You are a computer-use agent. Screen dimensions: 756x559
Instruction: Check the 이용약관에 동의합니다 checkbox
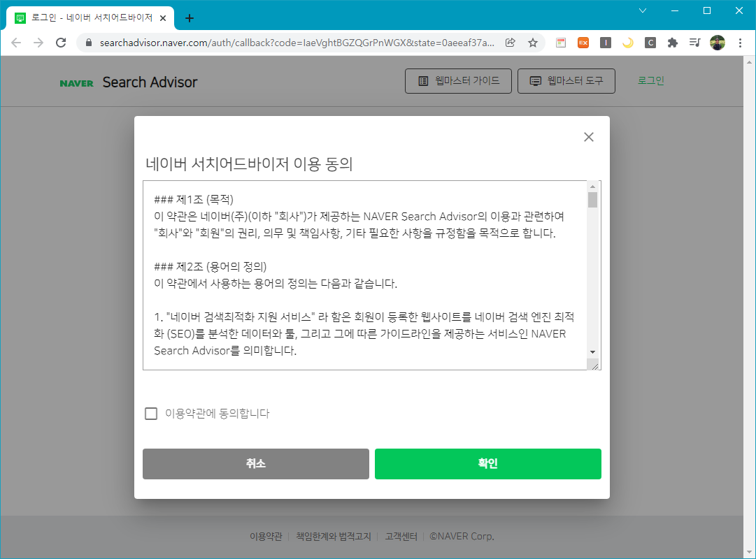pos(151,414)
